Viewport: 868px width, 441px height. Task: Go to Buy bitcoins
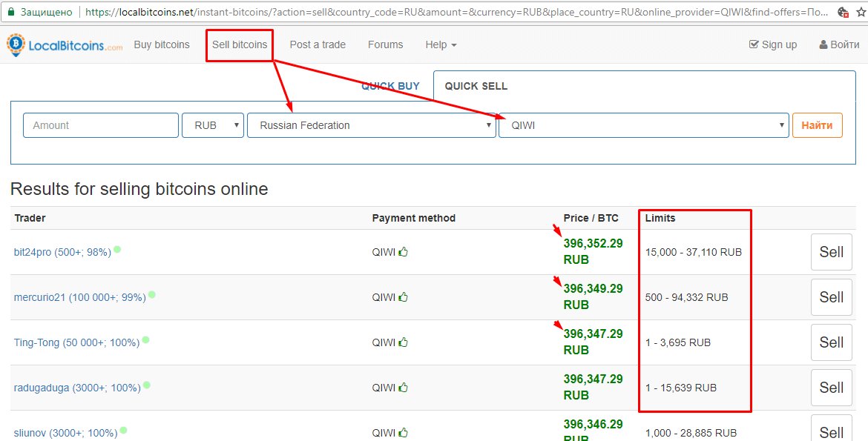click(x=162, y=44)
